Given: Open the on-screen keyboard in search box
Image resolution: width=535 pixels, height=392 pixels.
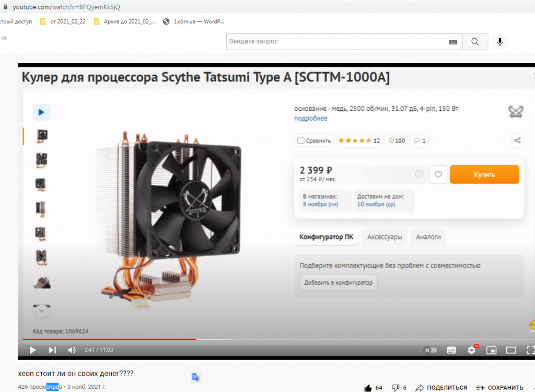Looking at the screenshot, I should [x=453, y=42].
